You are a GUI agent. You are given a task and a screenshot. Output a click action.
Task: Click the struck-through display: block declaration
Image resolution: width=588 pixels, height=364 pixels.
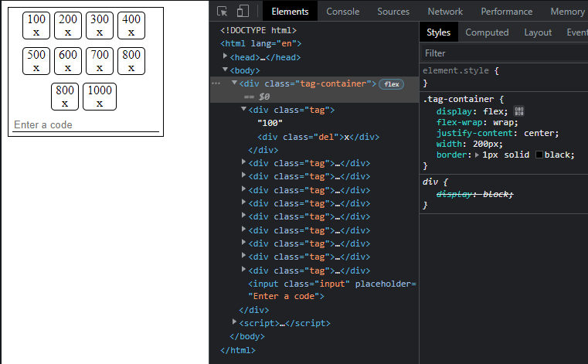click(x=474, y=194)
